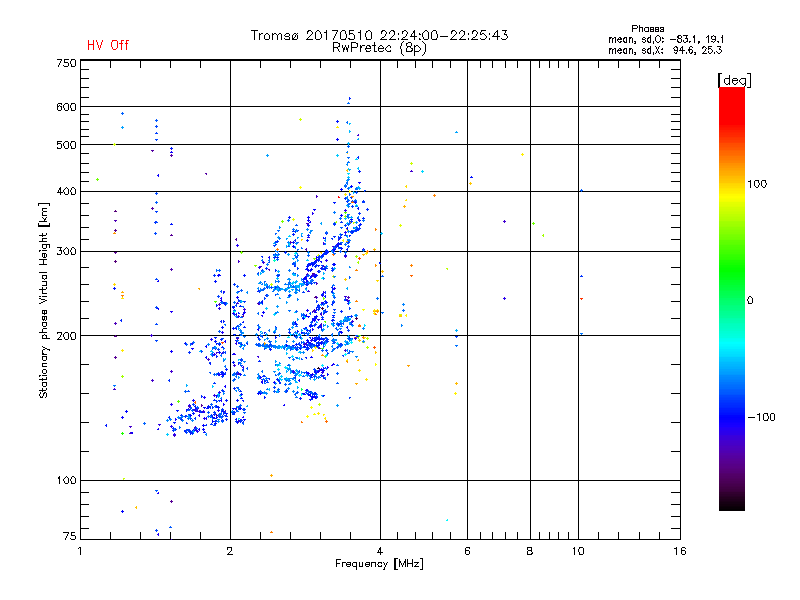Click the '[deg]' colorbar unit label
The width and height of the screenshot is (800, 600).
734,80
